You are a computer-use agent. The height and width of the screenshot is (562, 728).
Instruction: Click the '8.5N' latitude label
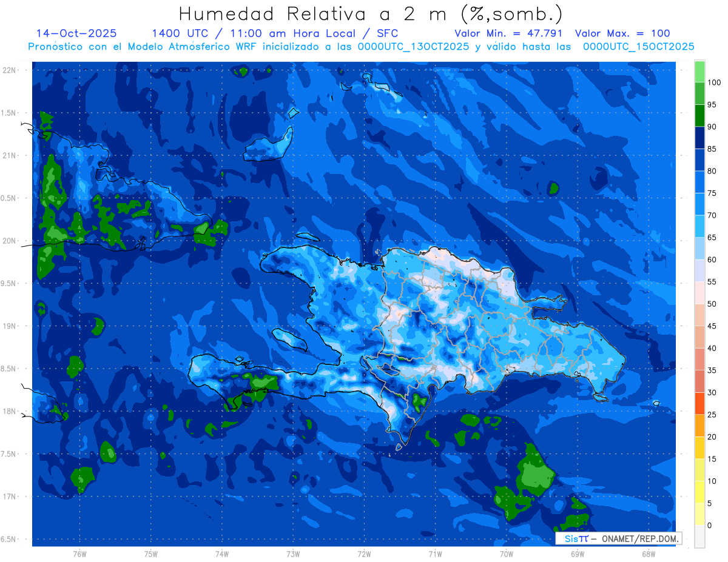click(9, 369)
